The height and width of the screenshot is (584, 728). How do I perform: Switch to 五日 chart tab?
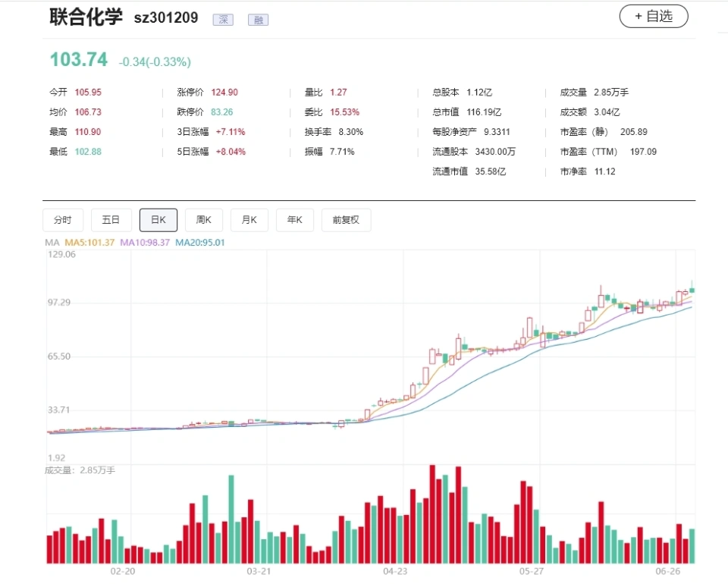click(x=111, y=220)
